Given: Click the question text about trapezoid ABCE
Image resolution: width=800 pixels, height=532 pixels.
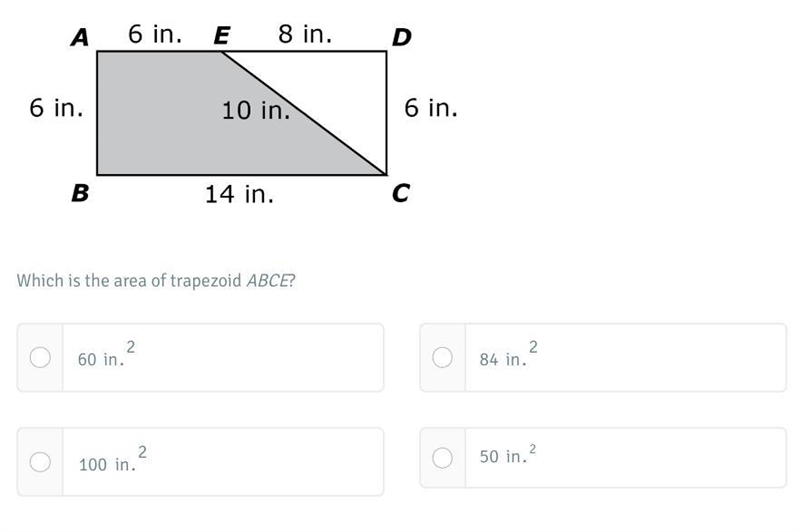Looking at the screenshot, I should coord(156,281).
